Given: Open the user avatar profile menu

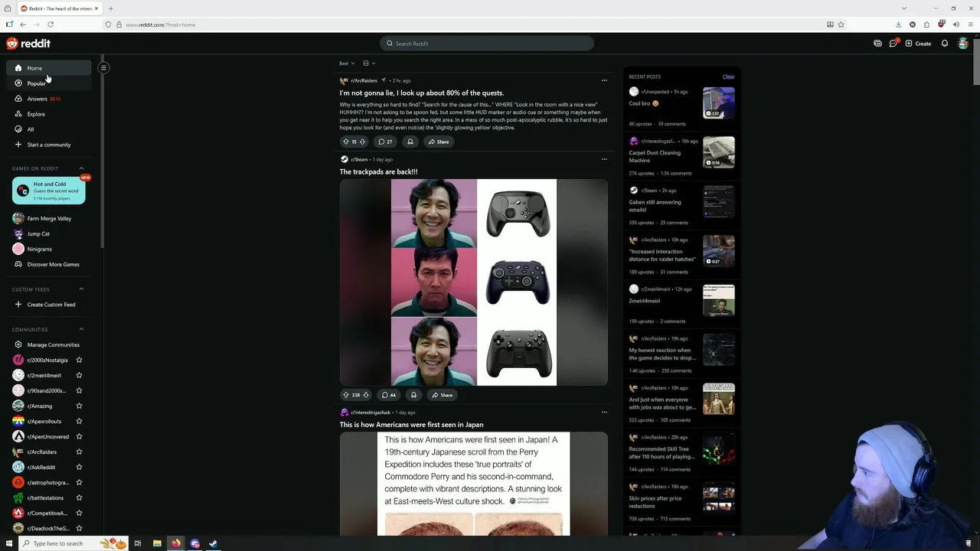Looking at the screenshot, I should click(963, 44).
